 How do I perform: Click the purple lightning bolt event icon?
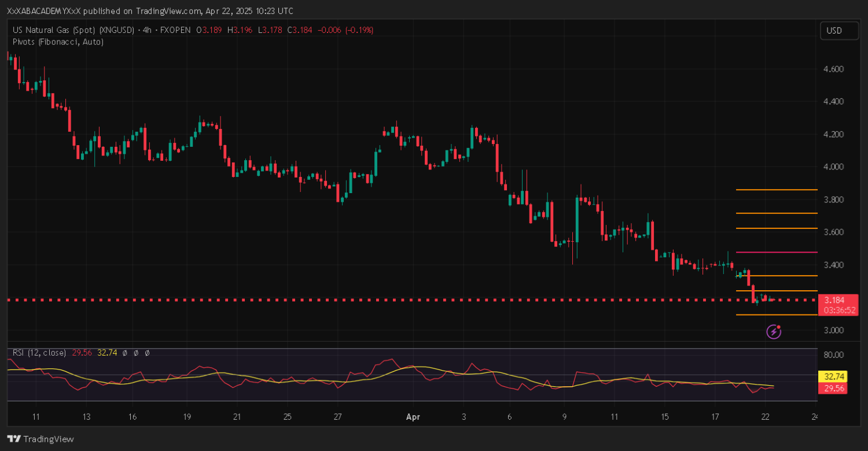click(774, 331)
